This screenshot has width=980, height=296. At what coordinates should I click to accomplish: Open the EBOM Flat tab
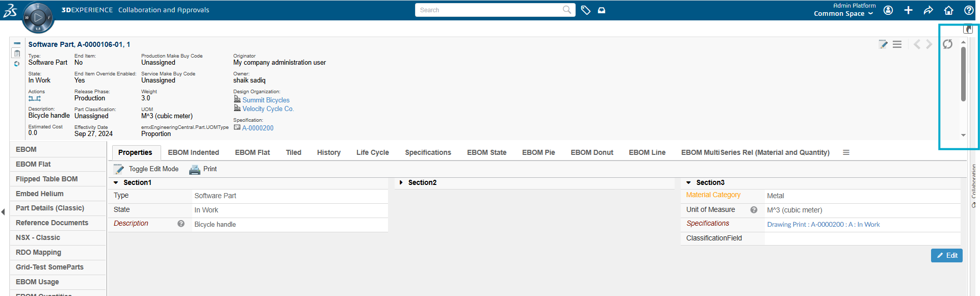click(x=252, y=152)
